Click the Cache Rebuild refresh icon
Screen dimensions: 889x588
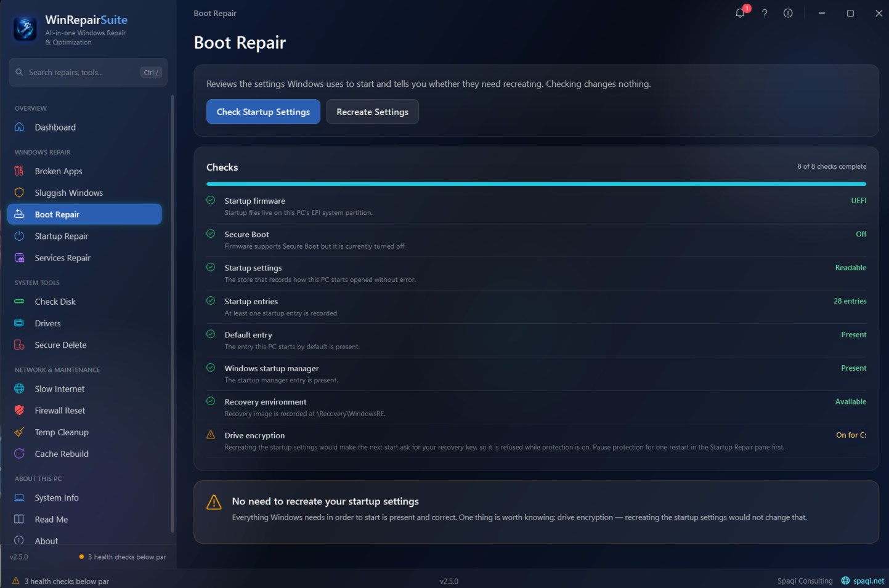tap(19, 453)
